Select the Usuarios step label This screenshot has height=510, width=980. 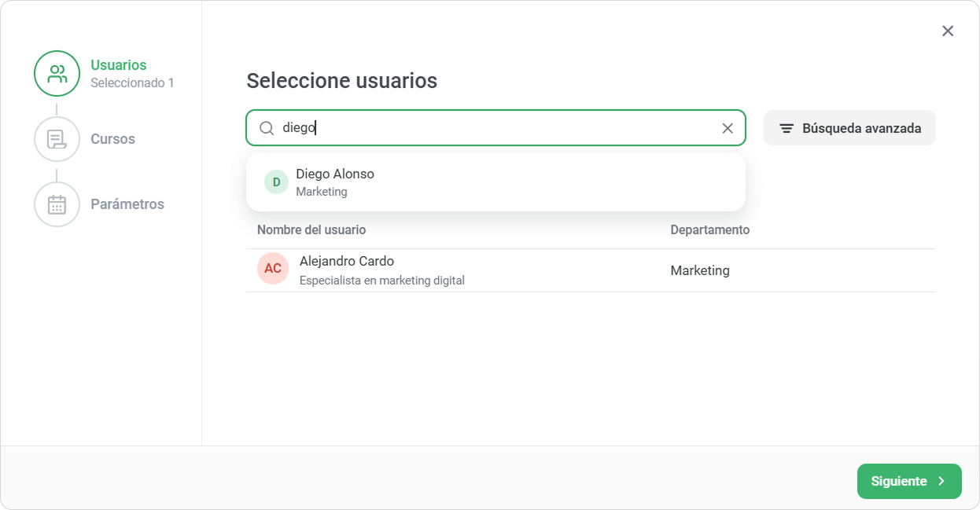(x=119, y=65)
